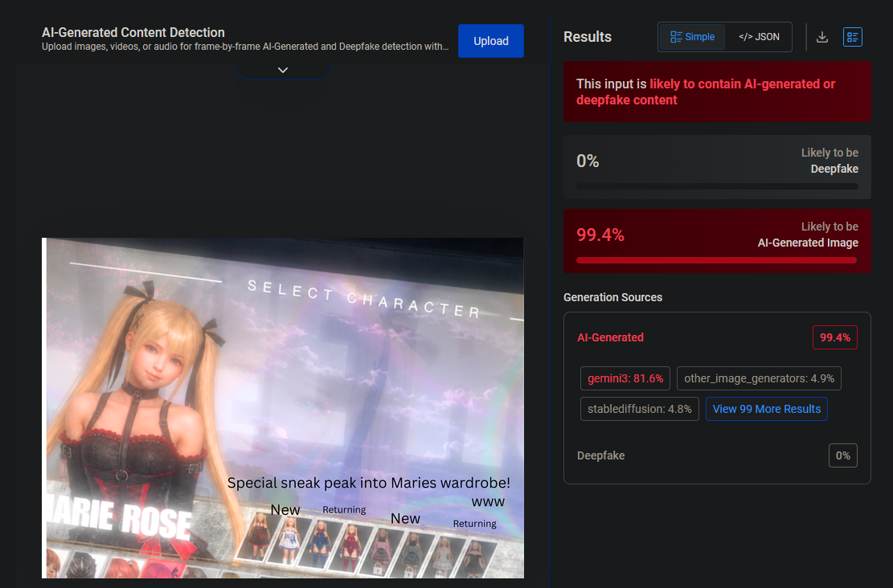
Task: Click the AI-Generated source label
Action: pyautogui.click(x=610, y=337)
